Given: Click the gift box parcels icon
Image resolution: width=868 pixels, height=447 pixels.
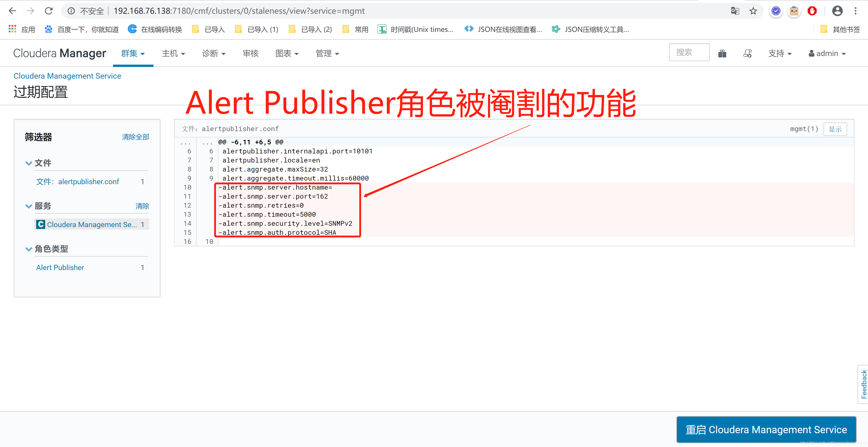Looking at the screenshot, I should pos(722,54).
